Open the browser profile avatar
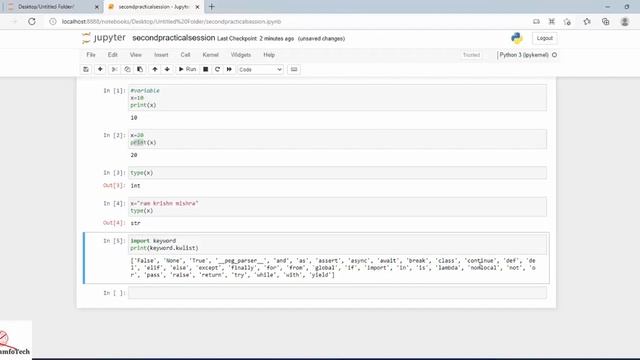Image resolution: width=640 pixels, height=360 pixels. pyautogui.click(x=624, y=22)
